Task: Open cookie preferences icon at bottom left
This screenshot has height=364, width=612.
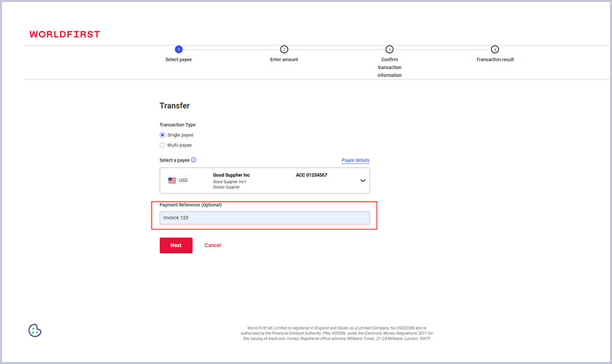Action: coord(35,331)
